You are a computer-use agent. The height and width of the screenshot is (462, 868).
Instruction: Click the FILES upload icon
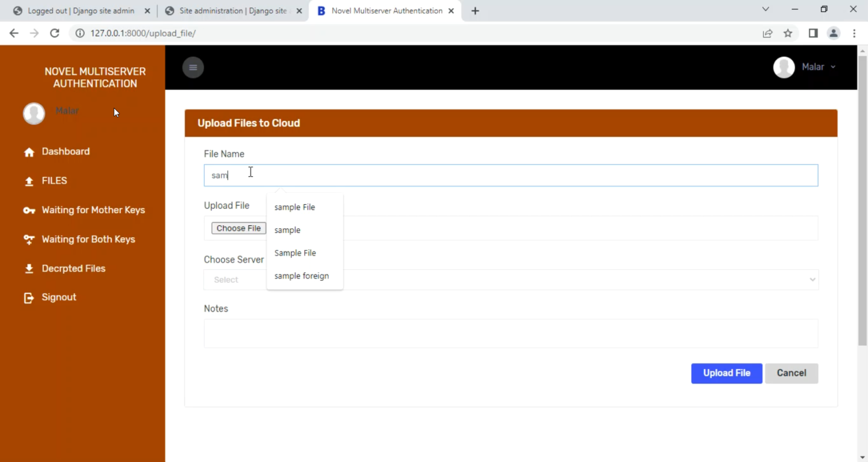coord(29,181)
